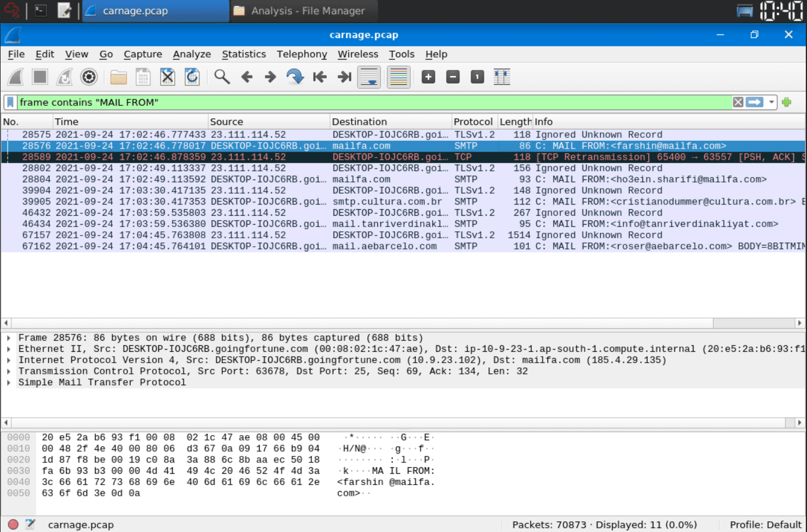The image size is (807, 532).
Task: Select packet 46434 info@tanriverdinakliyat row
Action: [x=403, y=224]
